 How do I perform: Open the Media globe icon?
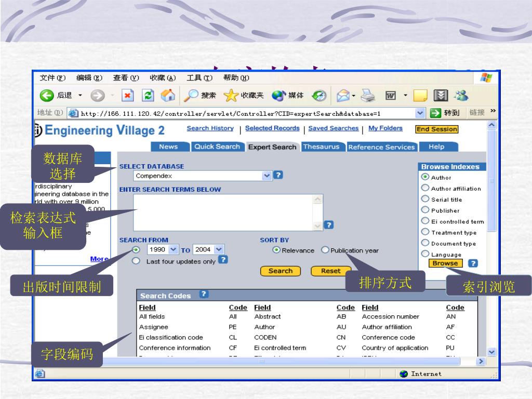279,96
